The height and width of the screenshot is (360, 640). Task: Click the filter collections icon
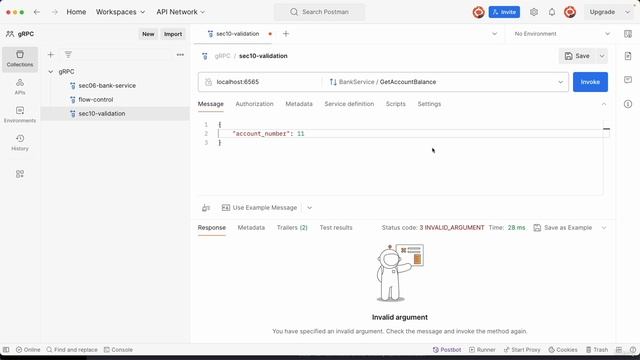pos(68,54)
